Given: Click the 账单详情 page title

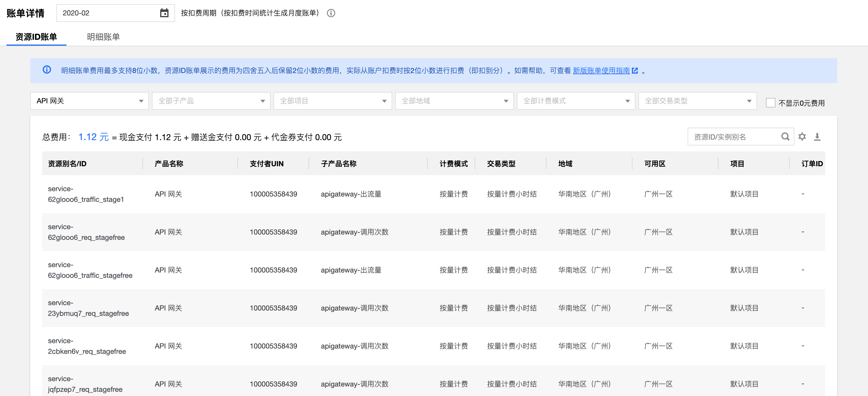Looking at the screenshot, I should point(25,13).
